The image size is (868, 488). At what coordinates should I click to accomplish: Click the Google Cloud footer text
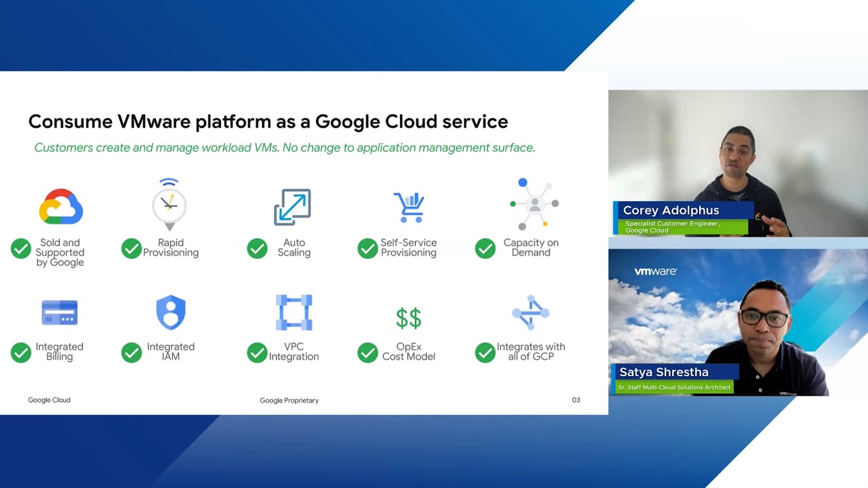[x=49, y=400]
